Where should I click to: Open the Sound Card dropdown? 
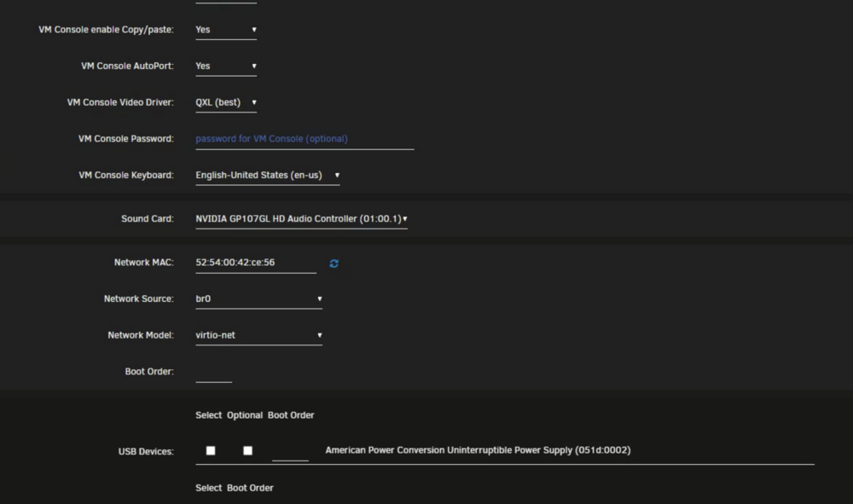[301, 218]
